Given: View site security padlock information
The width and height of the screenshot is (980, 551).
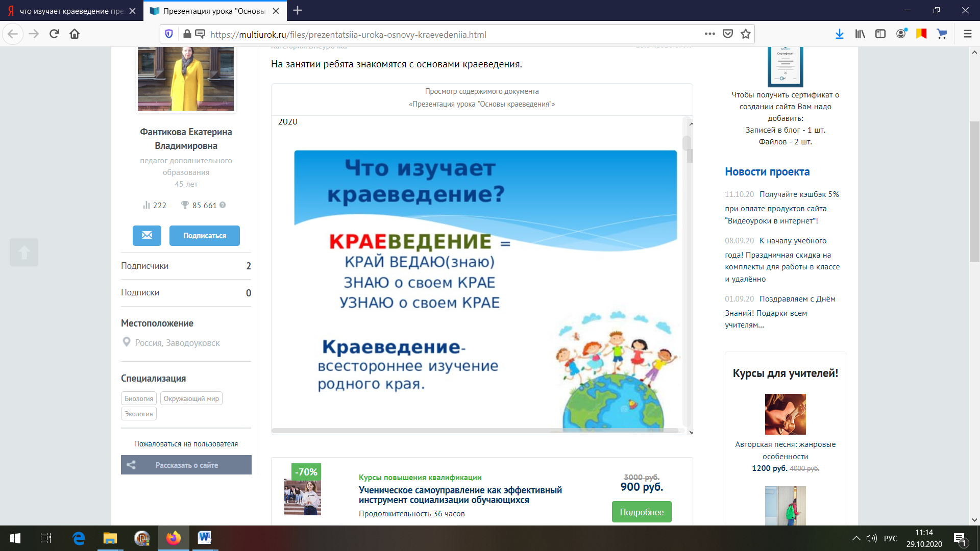Looking at the screenshot, I should point(187,34).
